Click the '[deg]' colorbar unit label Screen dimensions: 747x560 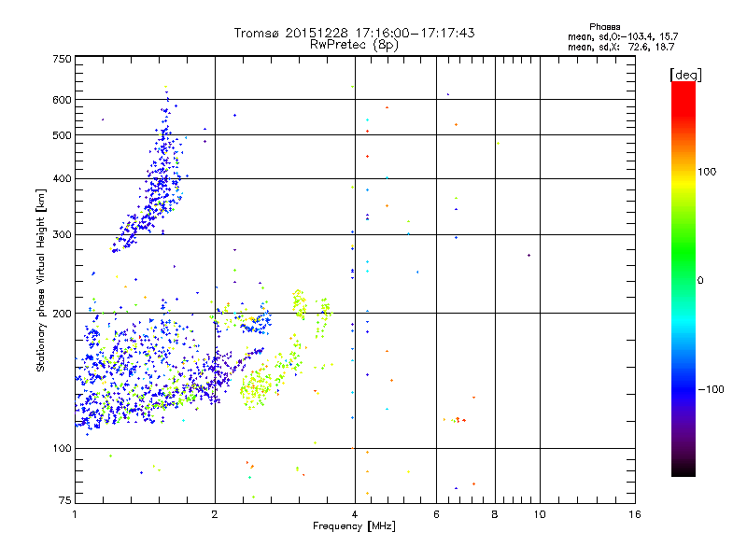[685, 76]
